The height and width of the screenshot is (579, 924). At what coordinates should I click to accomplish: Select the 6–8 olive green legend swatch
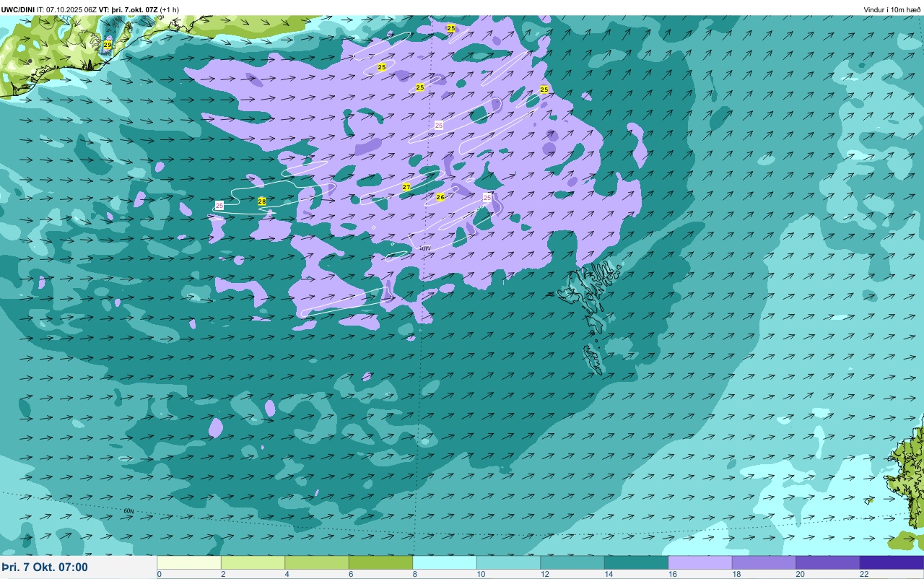(x=380, y=562)
